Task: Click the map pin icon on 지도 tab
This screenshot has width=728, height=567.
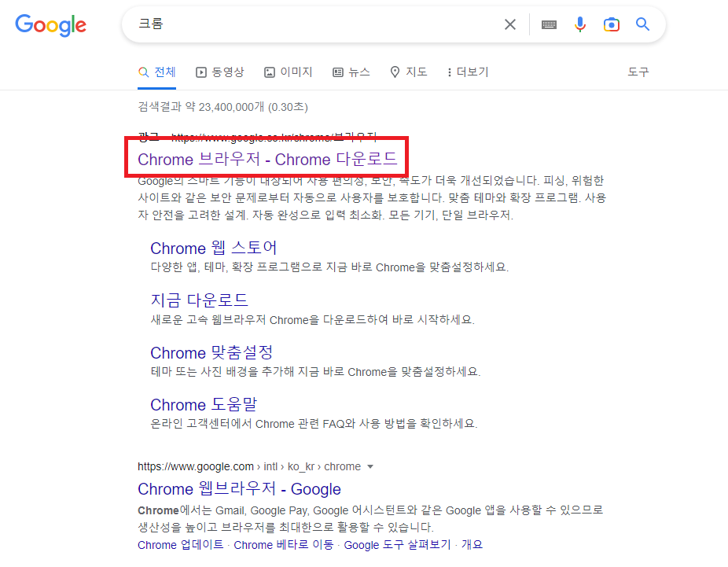Action: (395, 72)
